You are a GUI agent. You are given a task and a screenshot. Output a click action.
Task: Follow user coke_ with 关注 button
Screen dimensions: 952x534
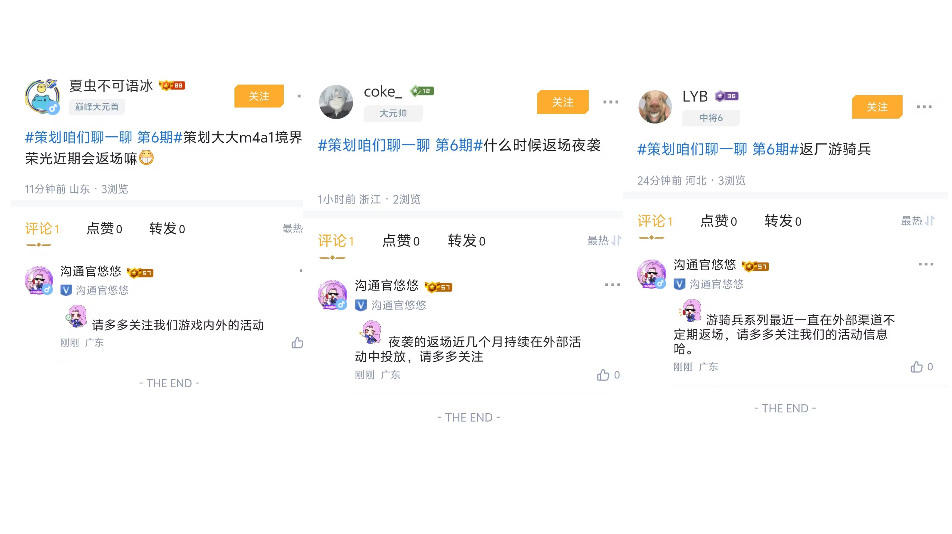click(563, 102)
